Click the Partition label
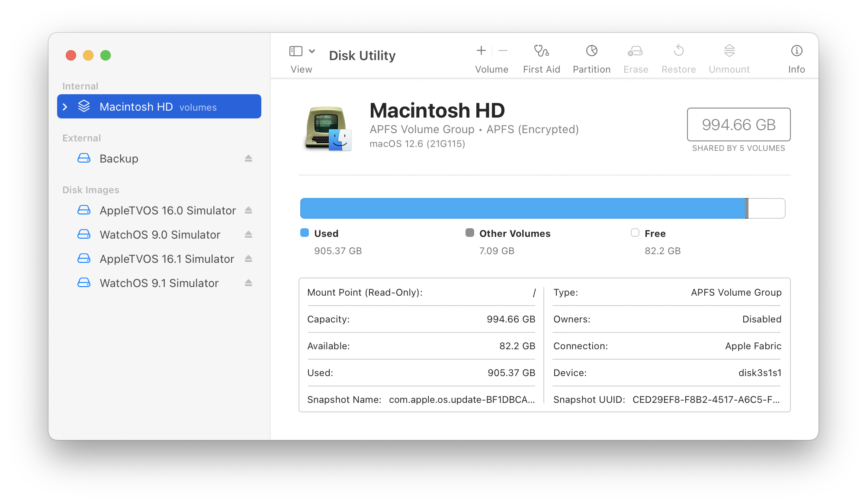 592,70
